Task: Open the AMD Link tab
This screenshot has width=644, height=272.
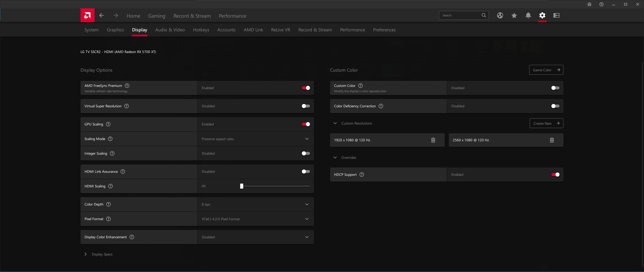Action: point(253,30)
